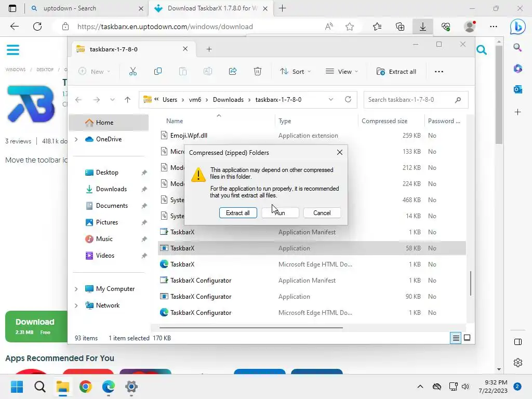
Task: Add this page to favorites star
Action: tap(350, 26)
